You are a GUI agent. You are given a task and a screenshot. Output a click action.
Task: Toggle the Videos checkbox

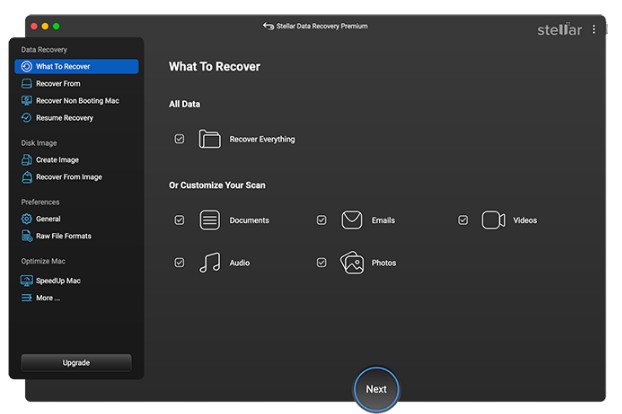pyautogui.click(x=463, y=220)
